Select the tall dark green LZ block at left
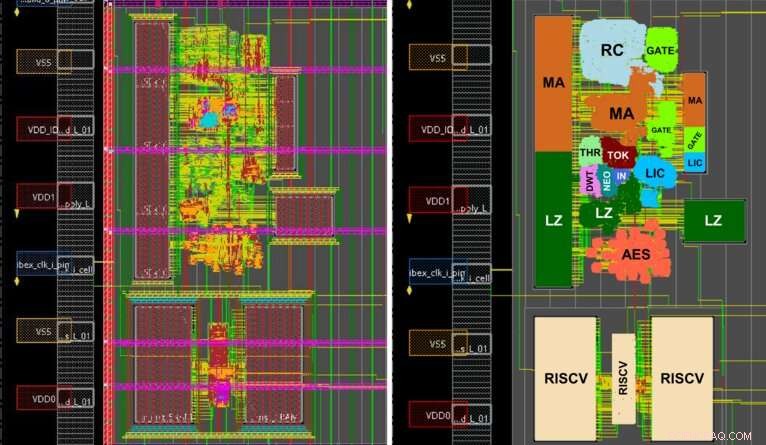This screenshot has height=445, width=766. pyautogui.click(x=553, y=220)
